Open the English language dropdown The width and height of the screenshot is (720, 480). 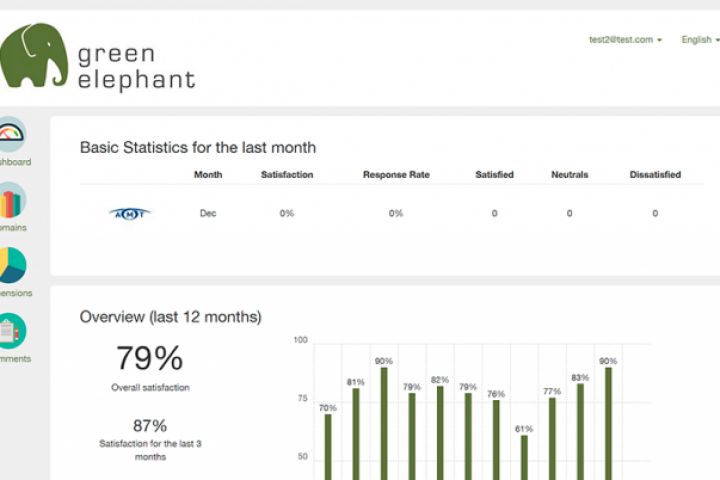coord(699,40)
